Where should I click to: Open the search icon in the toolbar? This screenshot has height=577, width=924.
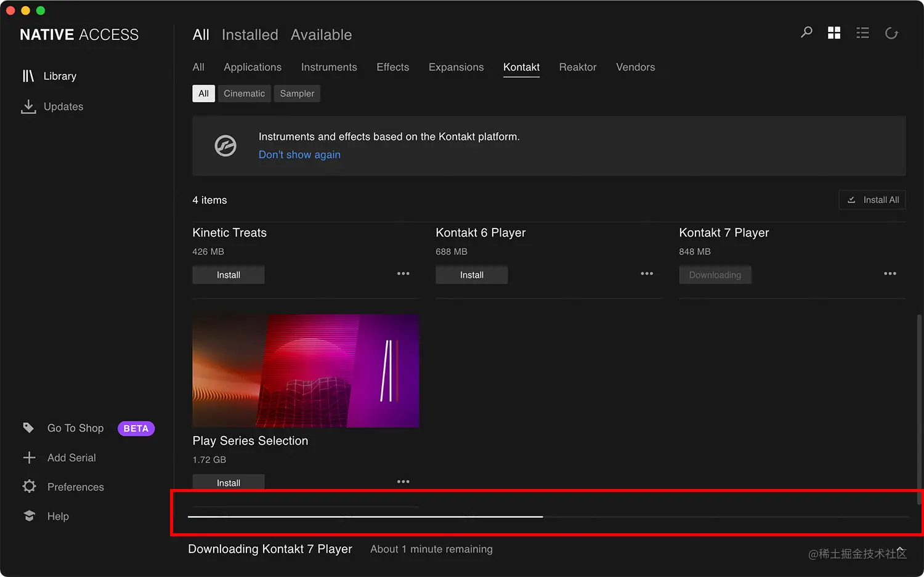(806, 33)
